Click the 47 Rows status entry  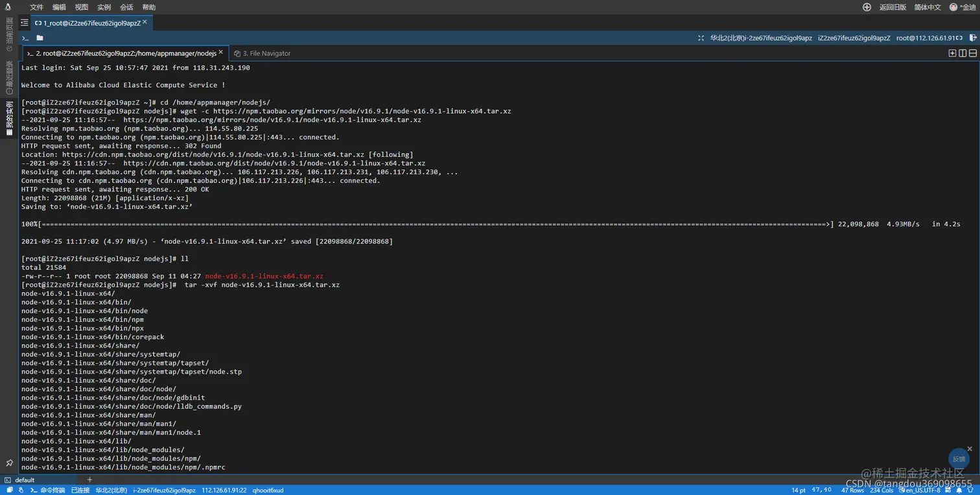[x=853, y=490]
